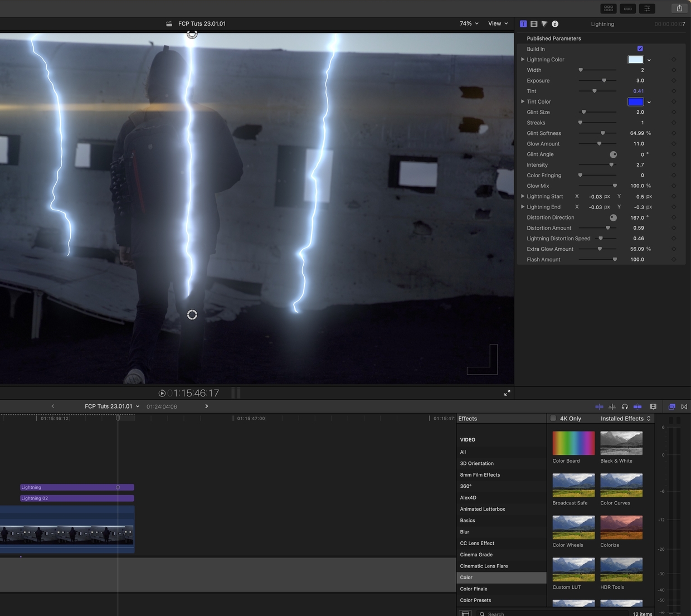
Task: Click the Share button in the toolbar
Action: pos(679,8)
